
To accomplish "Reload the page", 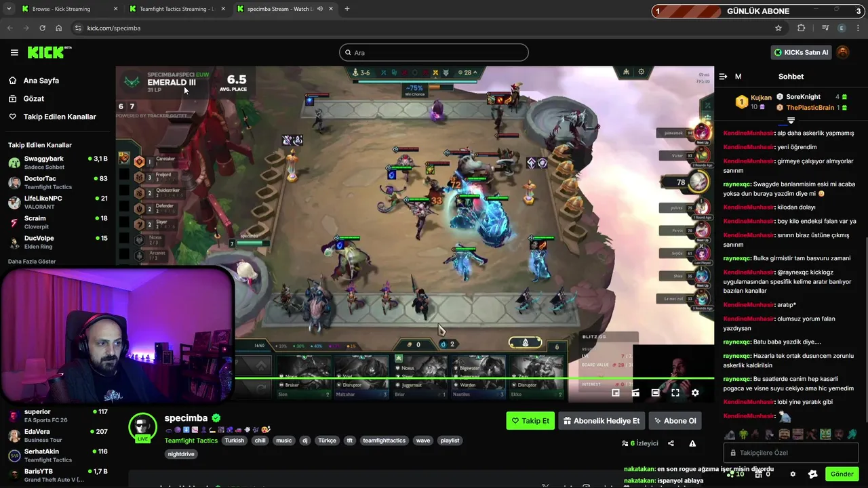I will tap(42, 28).
